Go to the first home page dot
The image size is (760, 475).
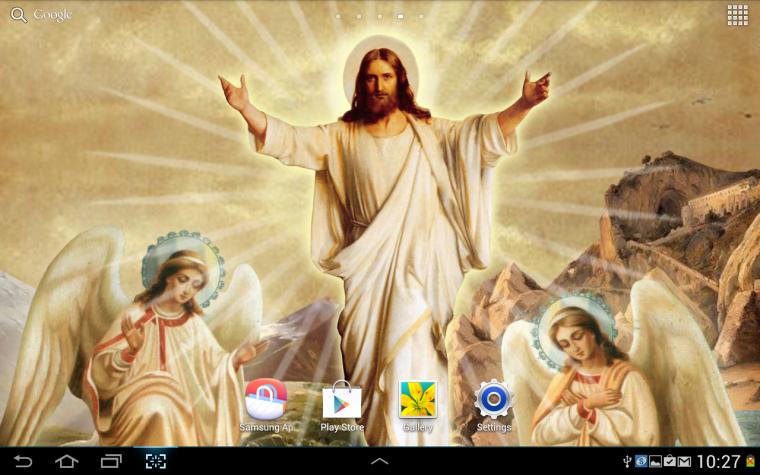[338, 16]
